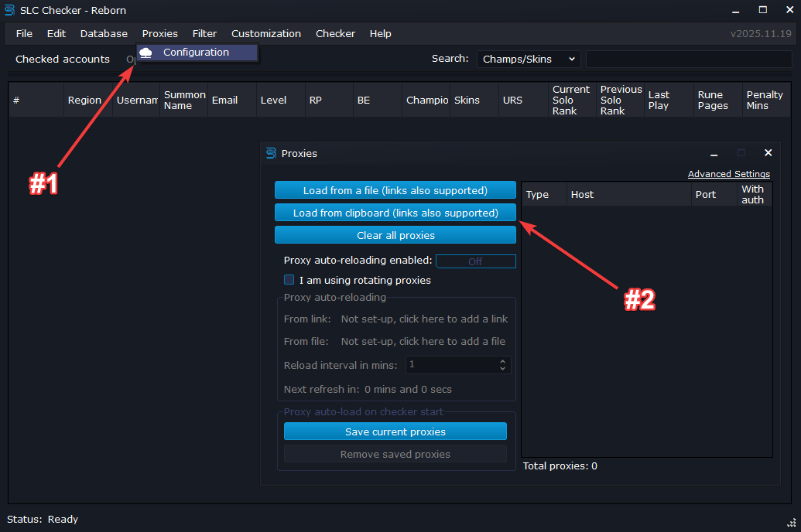Click the Status: Ready text
801x532 pixels.
43,519
